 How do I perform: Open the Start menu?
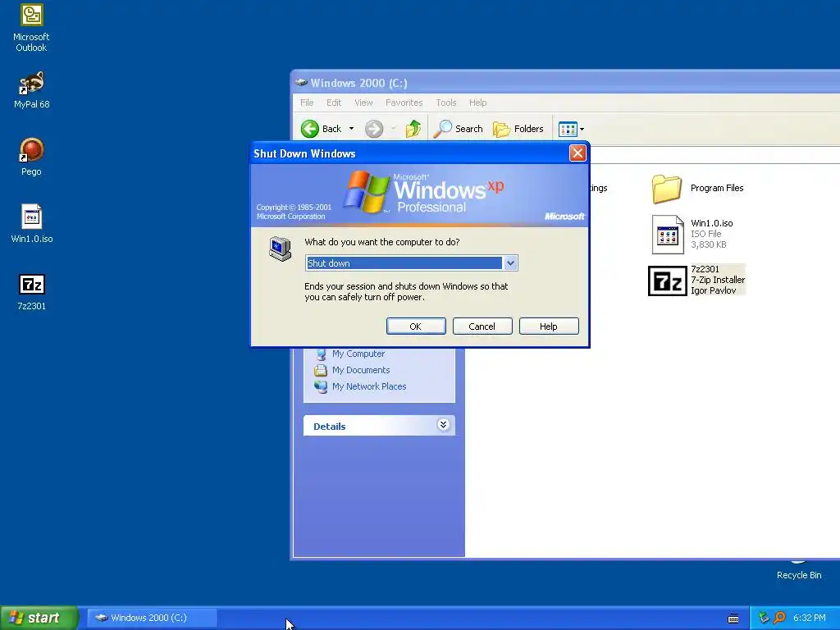pos(39,618)
